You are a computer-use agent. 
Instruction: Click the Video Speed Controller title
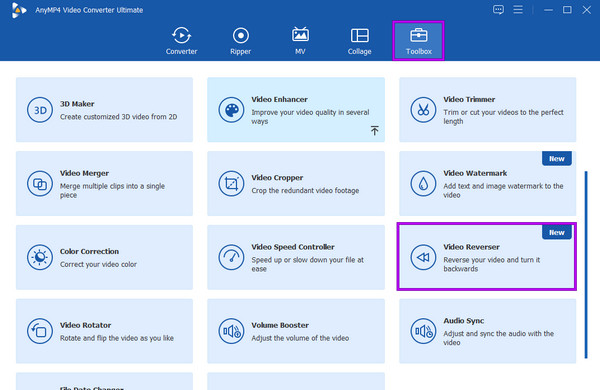[293, 247]
